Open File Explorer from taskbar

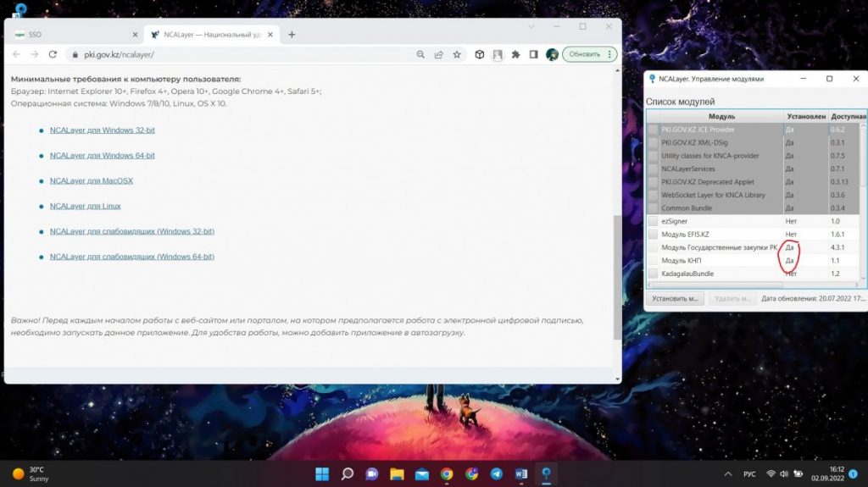pyautogui.click(x=397, y=473)
